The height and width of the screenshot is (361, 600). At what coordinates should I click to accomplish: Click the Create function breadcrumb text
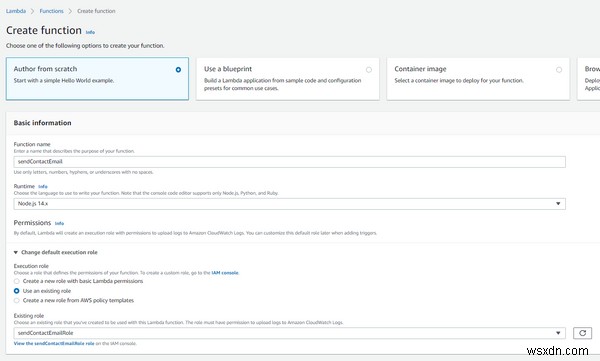tap(96, 11)
